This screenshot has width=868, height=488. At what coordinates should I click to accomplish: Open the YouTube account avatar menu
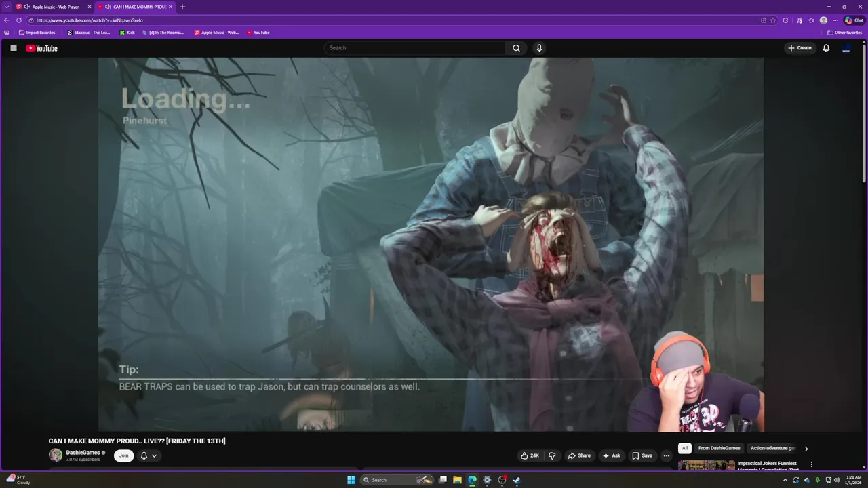point(846,48)
